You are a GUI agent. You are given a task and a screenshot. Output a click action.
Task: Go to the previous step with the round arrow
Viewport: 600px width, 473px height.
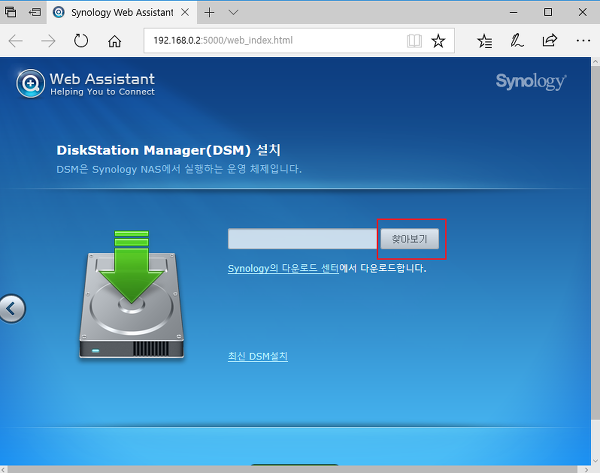pyautogui.click(x=11, y=308)
